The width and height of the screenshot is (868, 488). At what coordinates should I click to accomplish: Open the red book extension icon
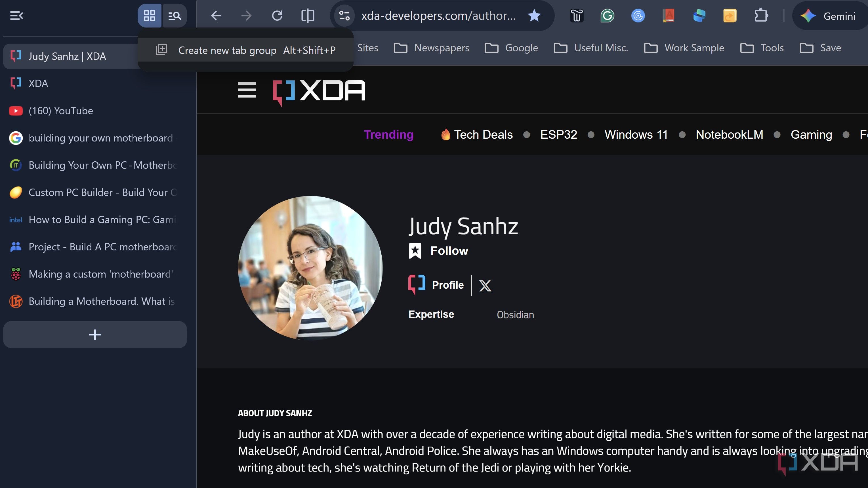tap(669, 16)
